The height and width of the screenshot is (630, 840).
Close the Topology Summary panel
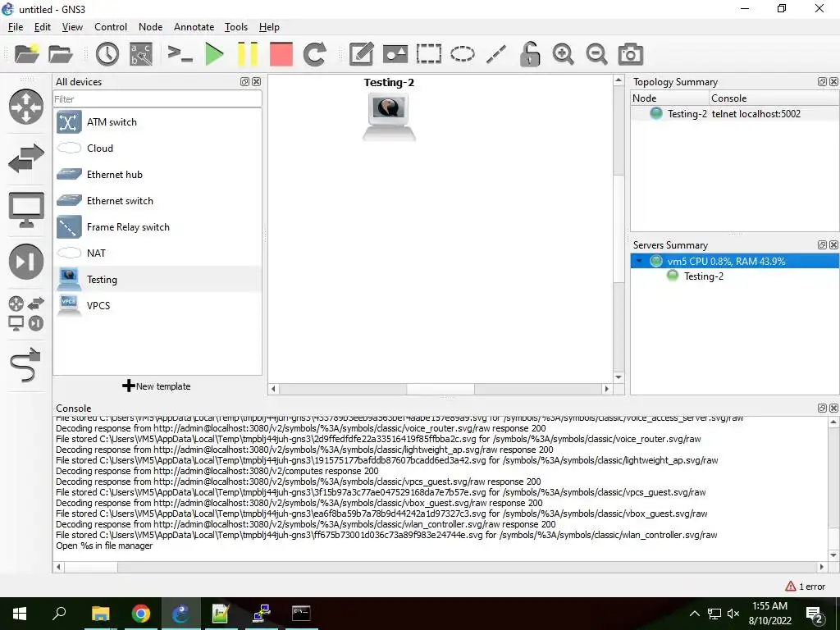click(x=834, y=82)
